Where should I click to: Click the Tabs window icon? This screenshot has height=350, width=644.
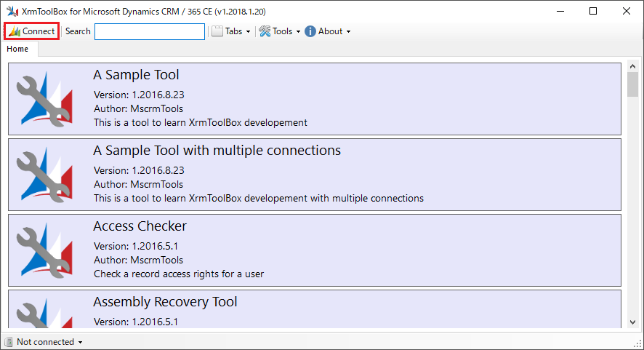coord(217,31)
